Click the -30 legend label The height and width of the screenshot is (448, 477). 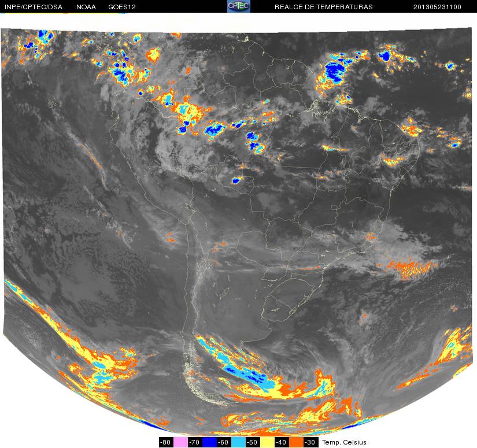click(310, 442)
